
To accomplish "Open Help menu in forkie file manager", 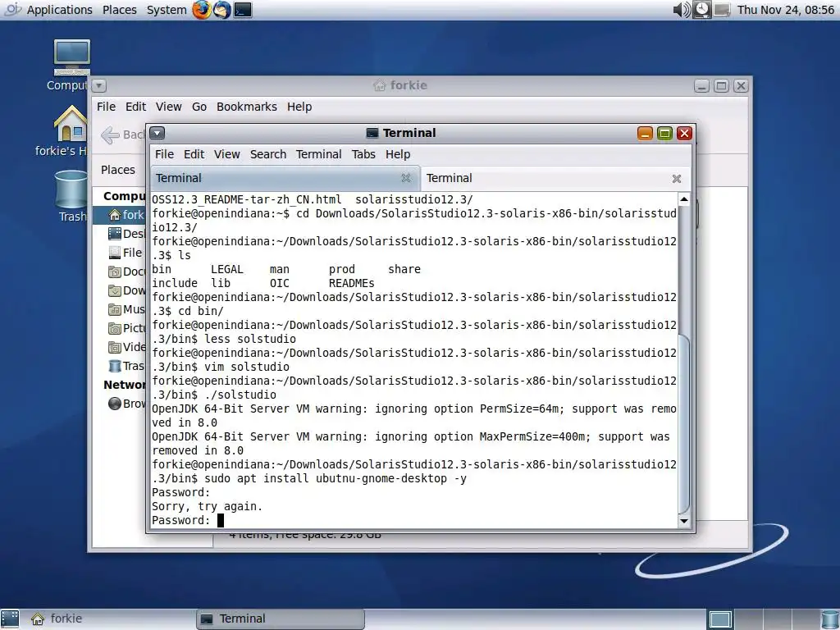I will point(299,107).
